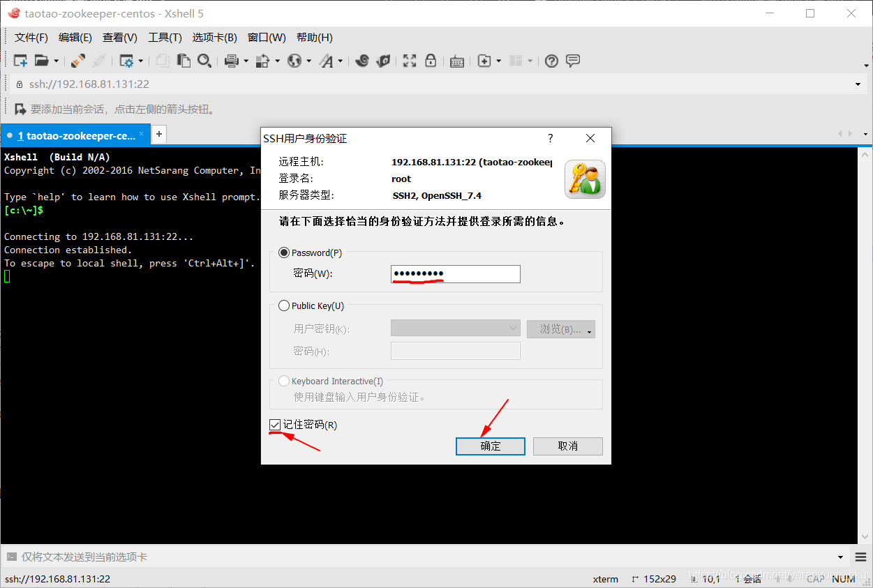Click the ssh://192.168.81.131:22 status bar text
This screenshot has height=588, width=873.
57,579
